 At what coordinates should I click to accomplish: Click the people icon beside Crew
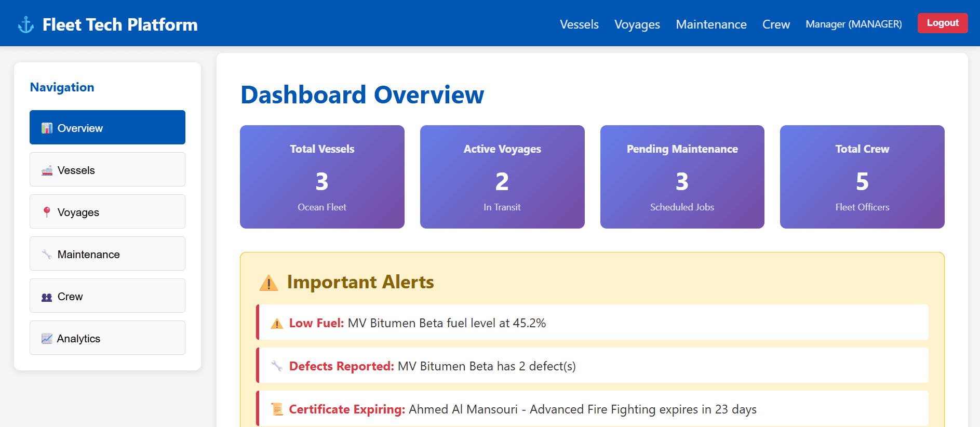click(x=47, y=297)
